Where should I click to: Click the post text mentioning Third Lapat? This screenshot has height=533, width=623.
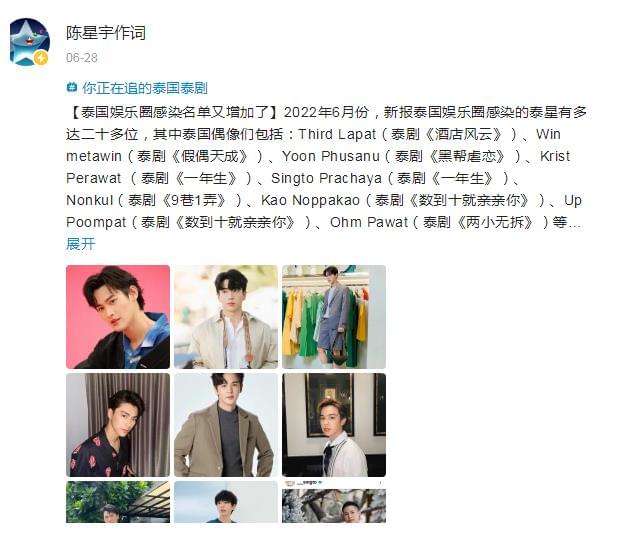coord(337,134)
